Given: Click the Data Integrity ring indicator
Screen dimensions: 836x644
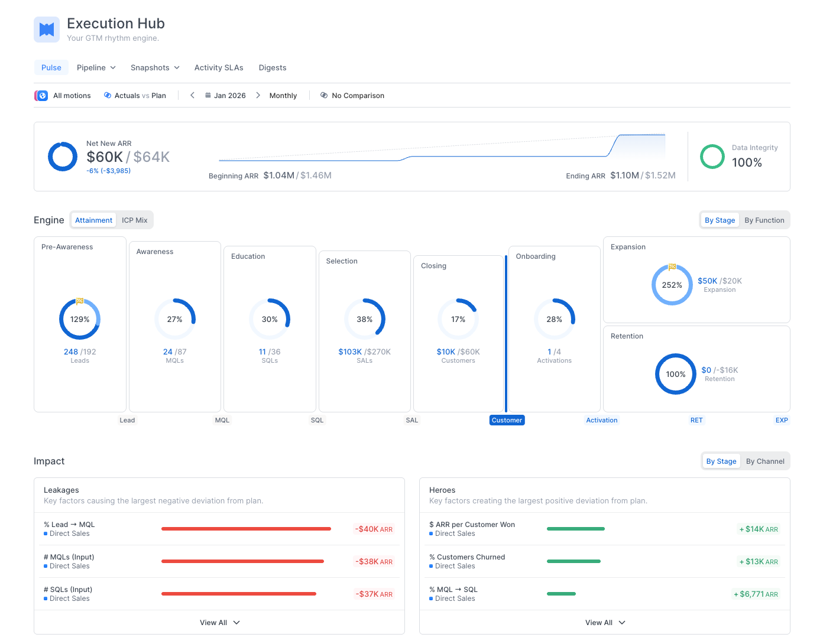Looking at the screenshot, I should point(712,157).
